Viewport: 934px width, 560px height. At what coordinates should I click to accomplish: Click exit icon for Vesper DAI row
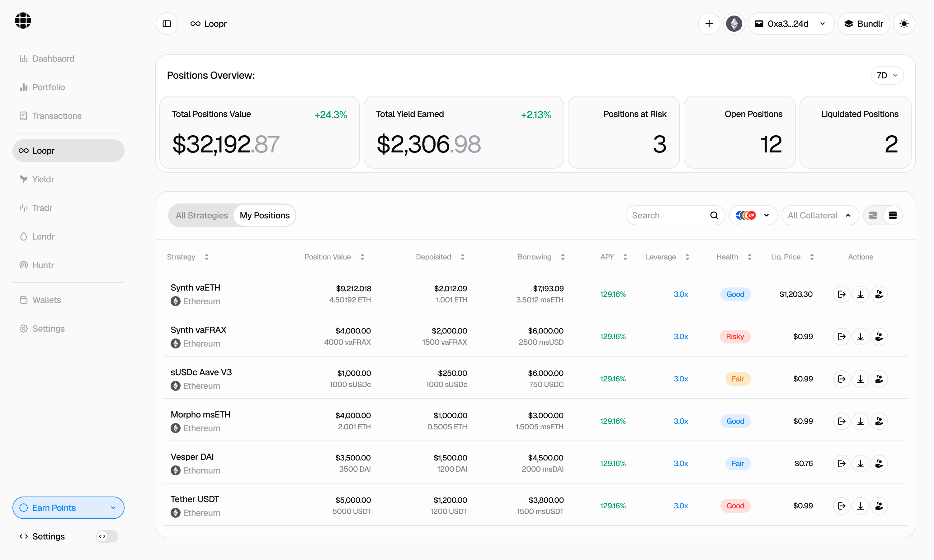point(842,463)
